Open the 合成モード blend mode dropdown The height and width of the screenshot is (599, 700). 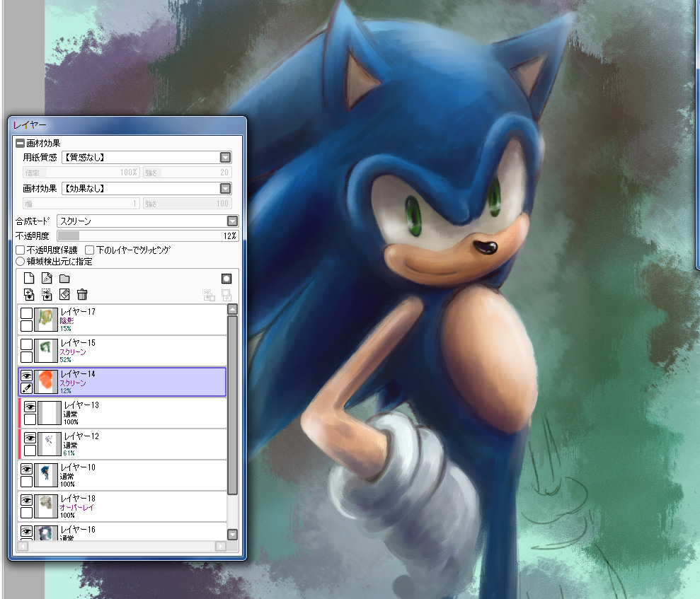(x=232, y=221)
